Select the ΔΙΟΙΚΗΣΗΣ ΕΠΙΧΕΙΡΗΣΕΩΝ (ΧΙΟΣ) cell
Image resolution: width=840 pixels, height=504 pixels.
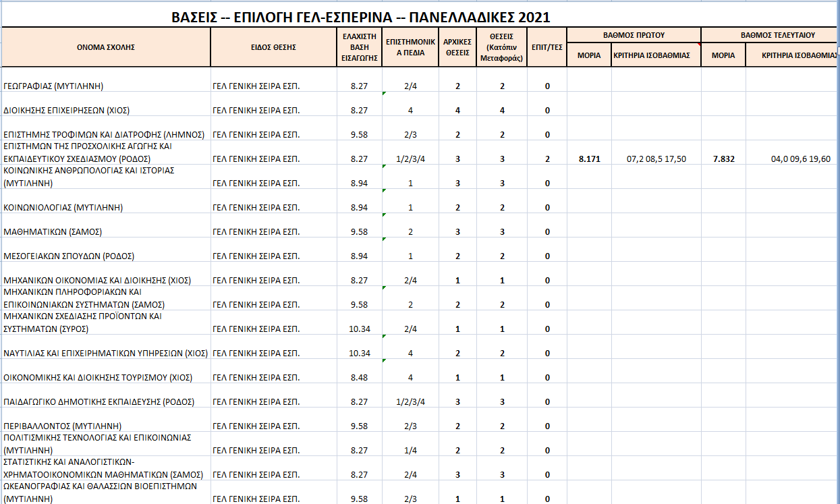[106, 104]
